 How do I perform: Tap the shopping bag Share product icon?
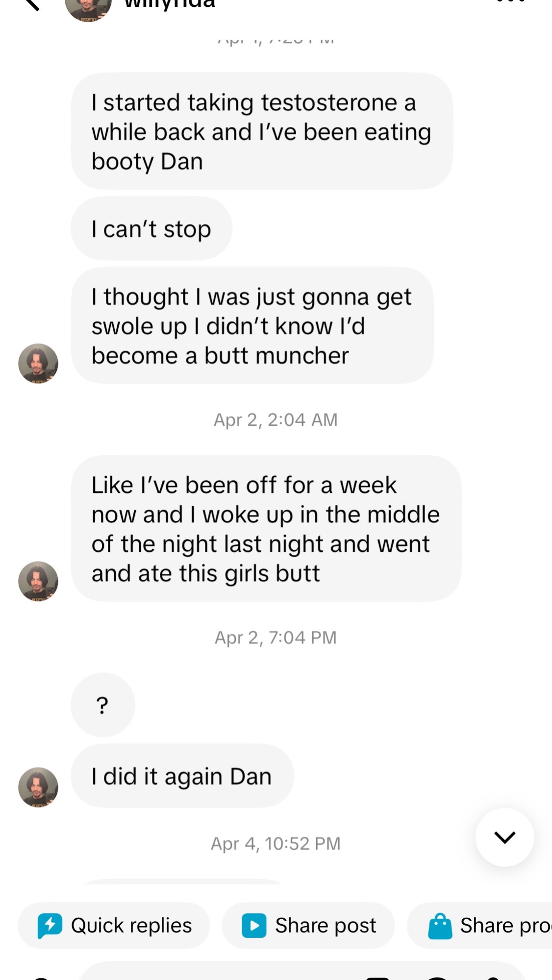[440, 926]
